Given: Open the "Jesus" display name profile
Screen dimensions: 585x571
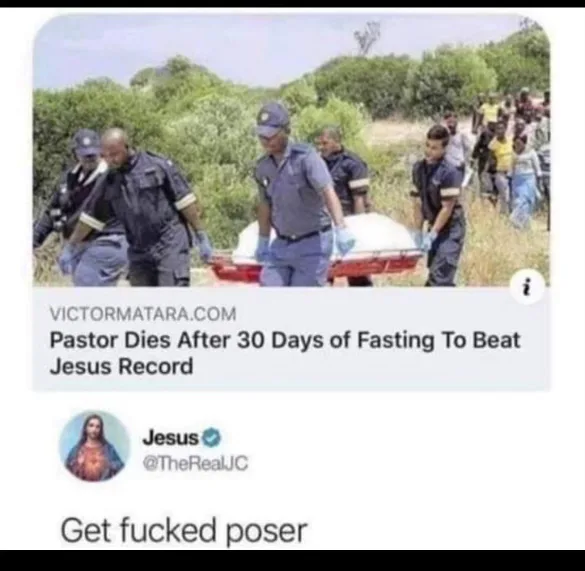Looking at the screenshot, I should pos(171,438).
